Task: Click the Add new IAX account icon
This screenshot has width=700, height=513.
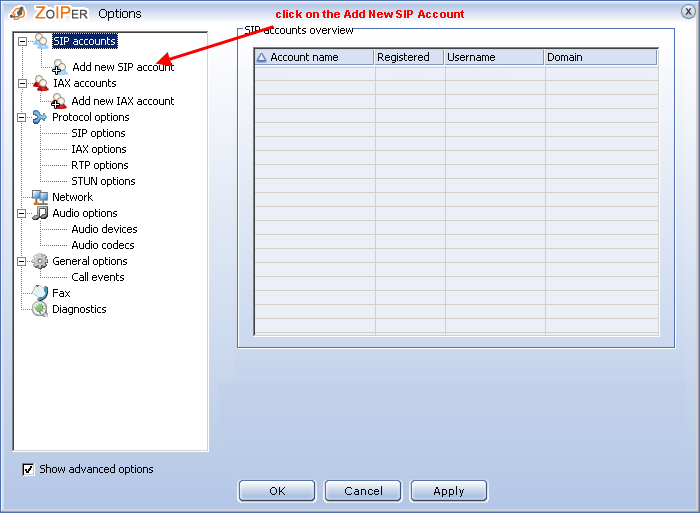Action: pos(58,101)
